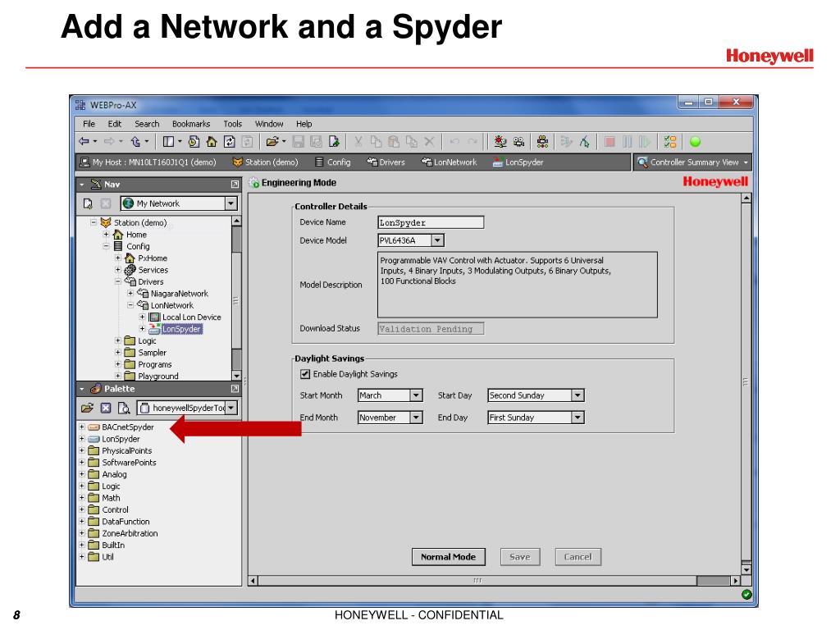Open the Tools menu
The width and height of the screenshot is (840, 630).
click(x=232, y=124)
